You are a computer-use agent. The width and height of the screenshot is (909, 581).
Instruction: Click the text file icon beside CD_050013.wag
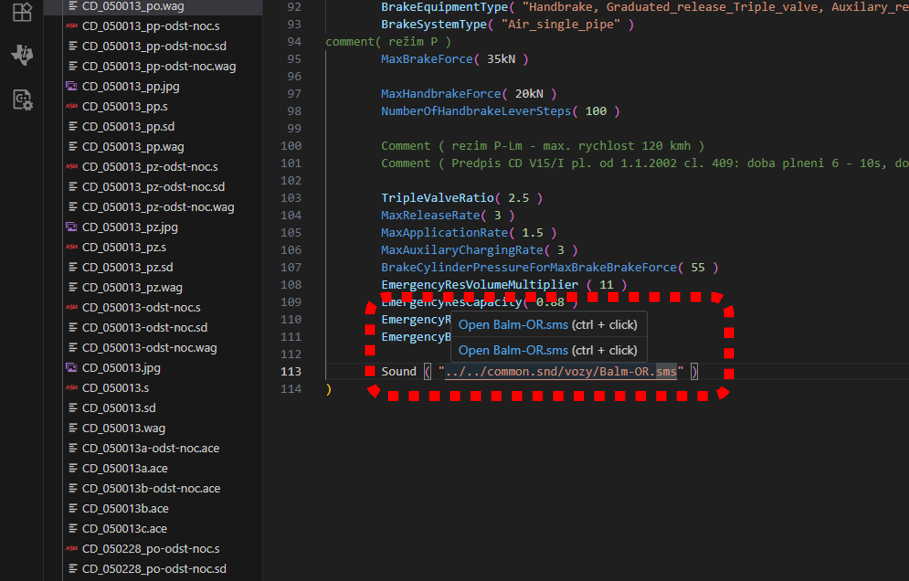71,428
